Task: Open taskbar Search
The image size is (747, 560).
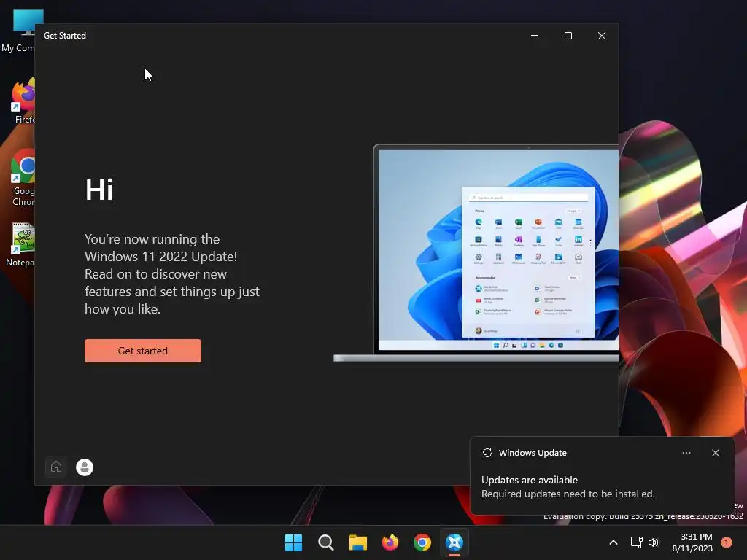Action: click(326, 542)
